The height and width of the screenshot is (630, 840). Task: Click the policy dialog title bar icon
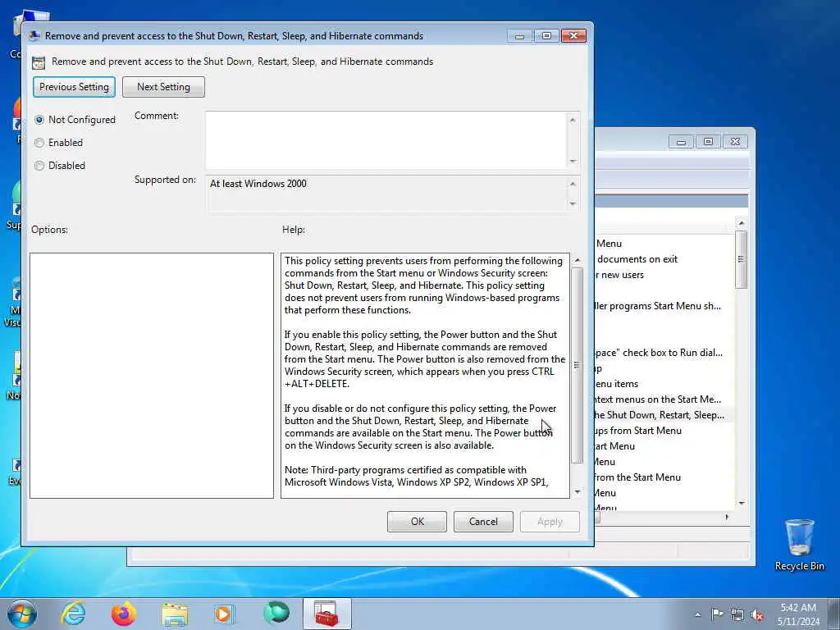(x=34, y=36)
